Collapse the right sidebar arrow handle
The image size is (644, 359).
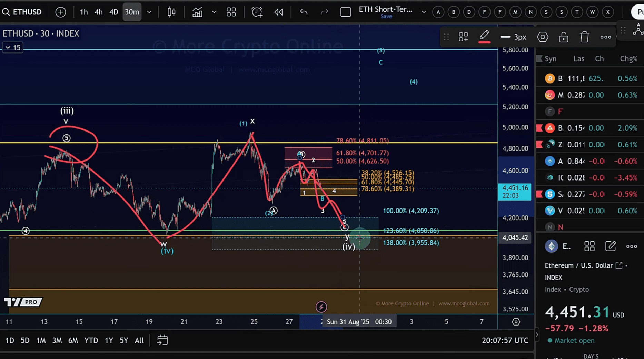click(537, 334)
